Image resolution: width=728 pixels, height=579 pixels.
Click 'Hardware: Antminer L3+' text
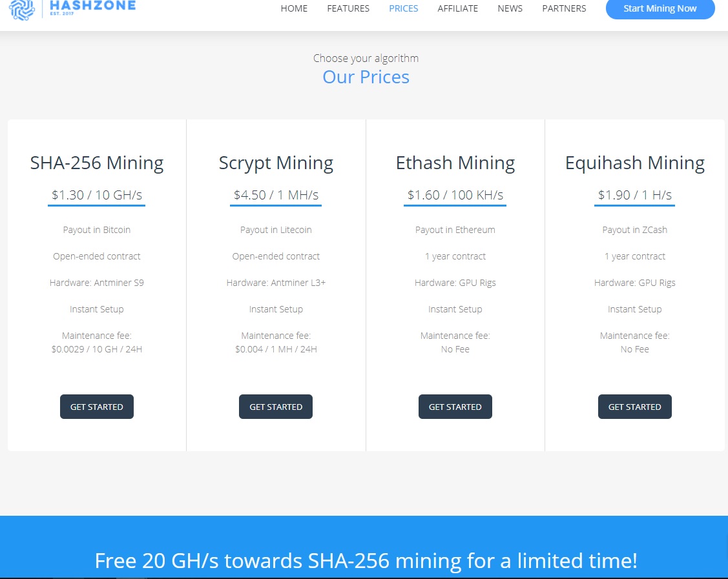[276, 283]
